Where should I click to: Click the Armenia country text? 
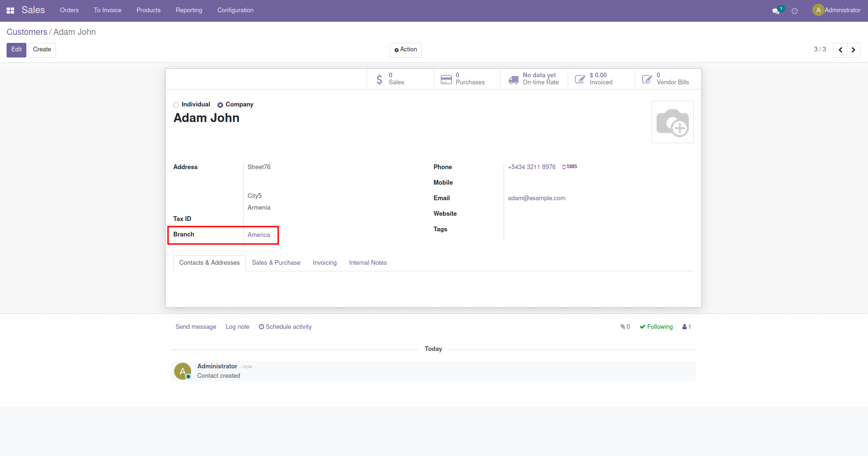point(259,208)
